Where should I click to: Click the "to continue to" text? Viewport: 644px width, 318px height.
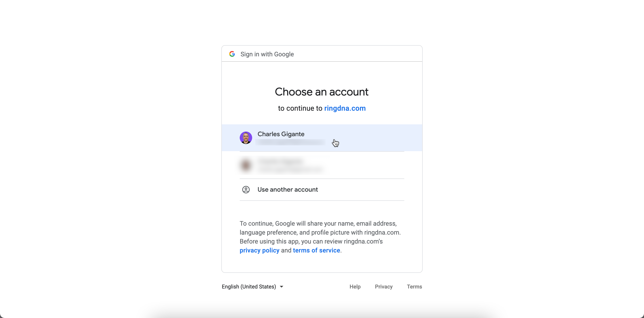pyautogui.click(x=300, y=108)
